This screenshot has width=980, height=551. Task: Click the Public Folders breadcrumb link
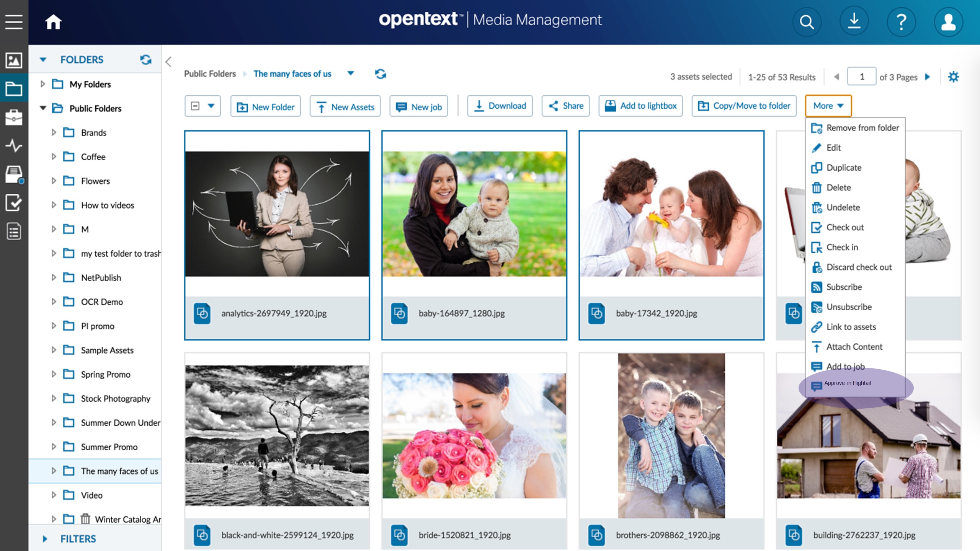(210, 74)
